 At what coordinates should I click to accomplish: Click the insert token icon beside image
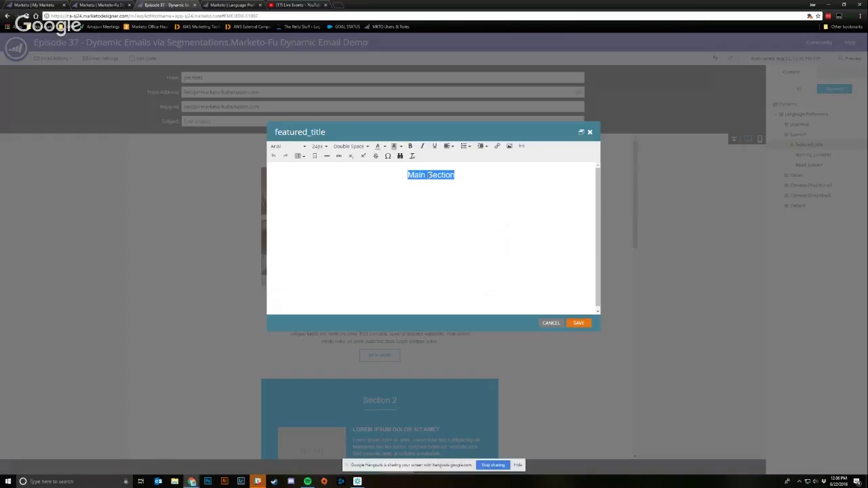pos(521,146)
